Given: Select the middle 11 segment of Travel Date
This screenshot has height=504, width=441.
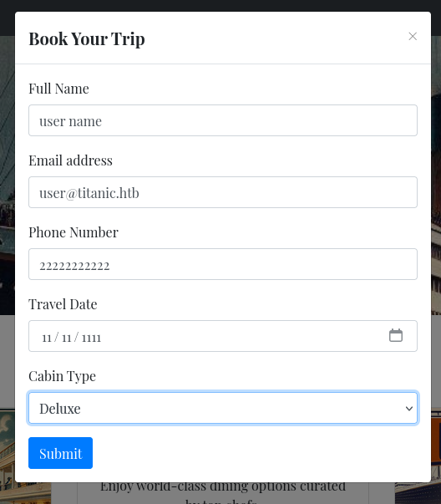Looking at the screenshot, I should (67, 338).
